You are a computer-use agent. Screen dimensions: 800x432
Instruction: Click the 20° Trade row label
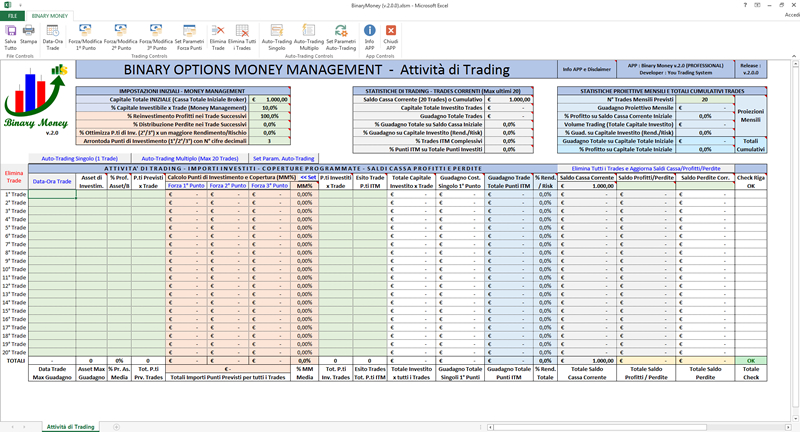pyautogui.click(x=14, y=352)
